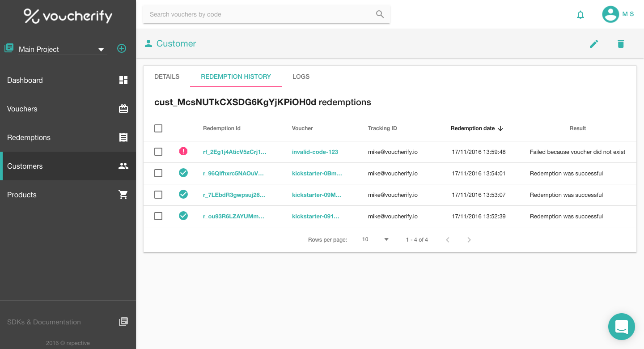644x349 pixels.
Task: Check the r_7LEbdR3gwpsuj26 row checkbox
Action: click(158, 195)
